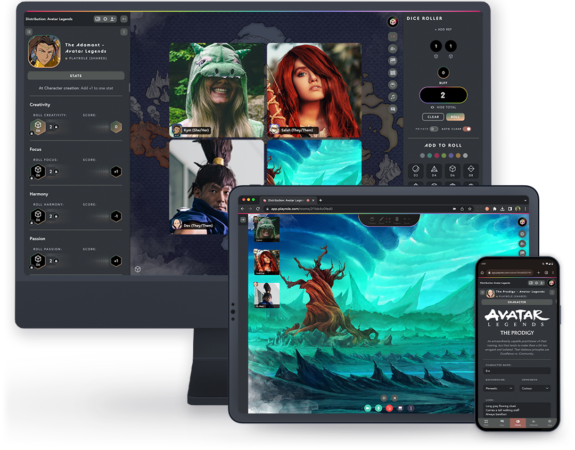This screenshot has width=575, height=450.
Task: Click the character name field on the phone
Action: pos(517,371)
